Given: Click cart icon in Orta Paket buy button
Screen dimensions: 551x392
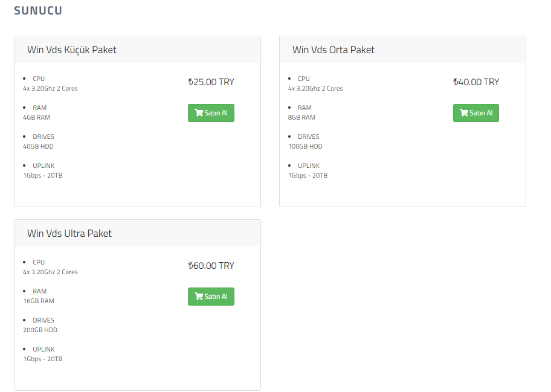Looking at the screenshot, I should pos(464,113).
